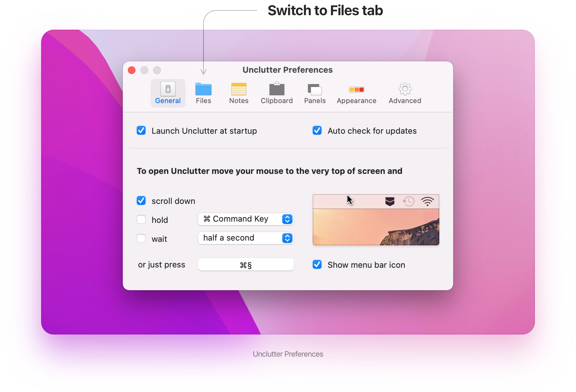The height and width of the screenshot is (392, 576).
Task: Click the 'or just press' label
Action: (x=161, y=265)
